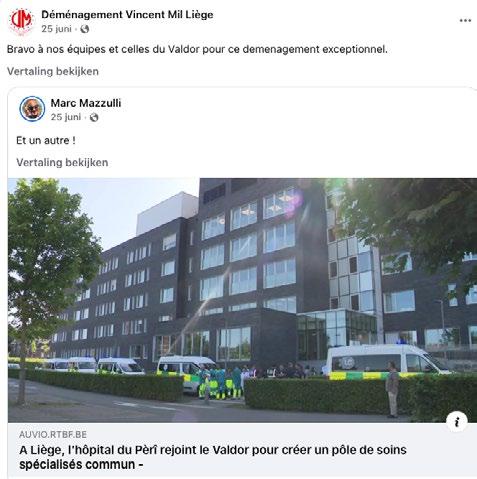The width and height of the screenshot is (477, 479).
Task: Open the 25 juni timestamp of top post
Action: click(56, 29)
